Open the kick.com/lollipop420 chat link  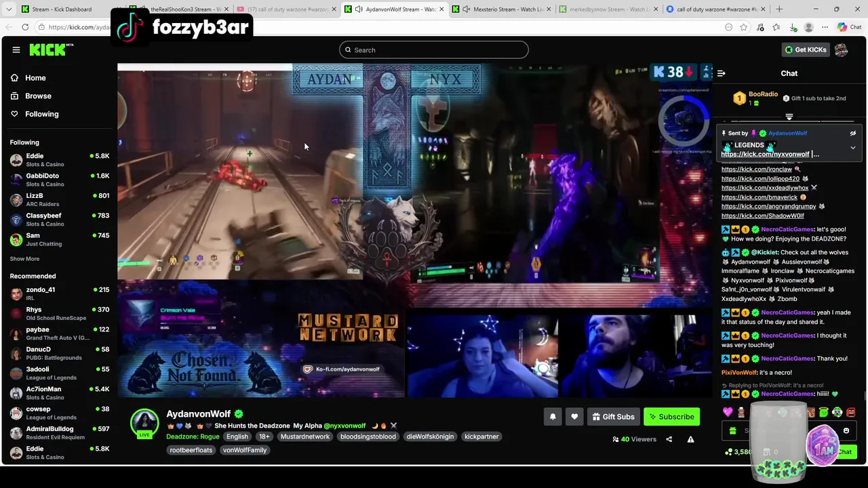[x=760, y=179]
